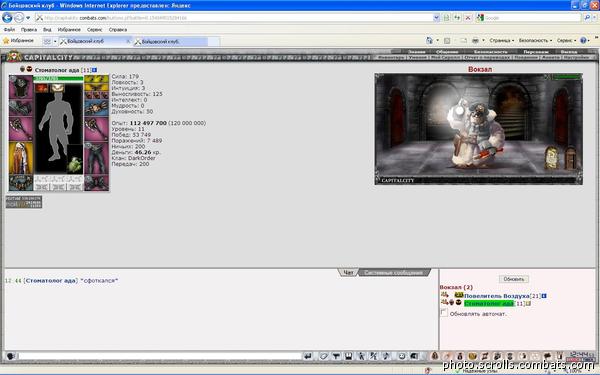Toggle the Обновлять автомат. checkbox
This screenshot has width=600, height=375.
444,313
